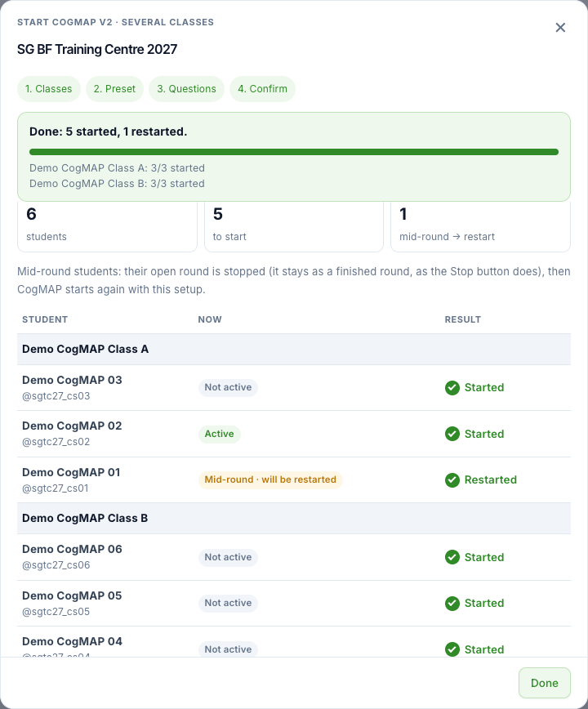Go to step 4. Confirm
Image resolution: width=588 pixels, height=709 pixels.
262,88
